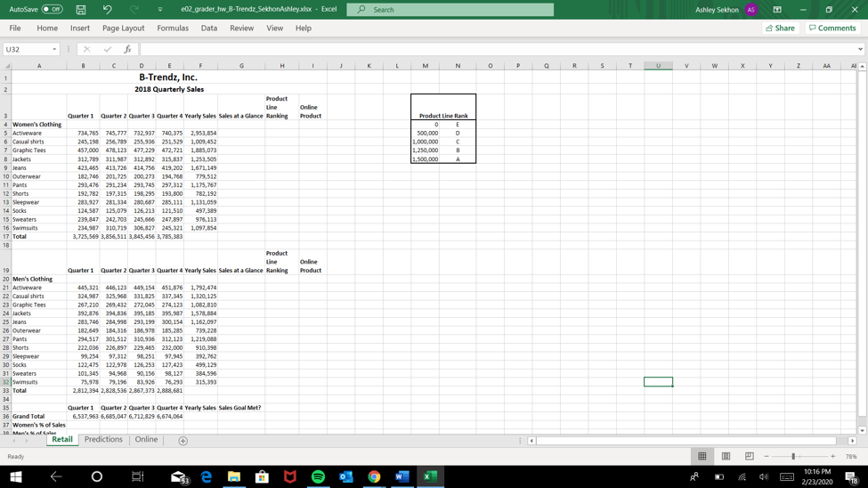Click the zoom slider handle
Screen dimensions: 868x488
pos(793,457)
